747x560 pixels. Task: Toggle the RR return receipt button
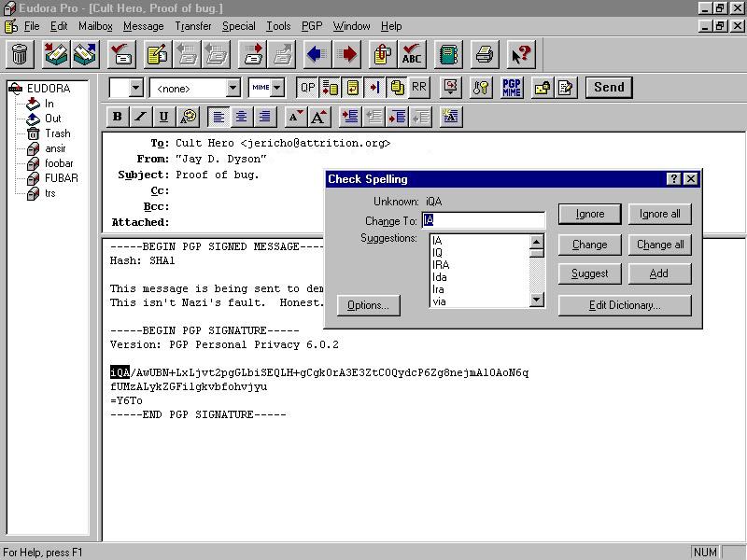(419, 88)
